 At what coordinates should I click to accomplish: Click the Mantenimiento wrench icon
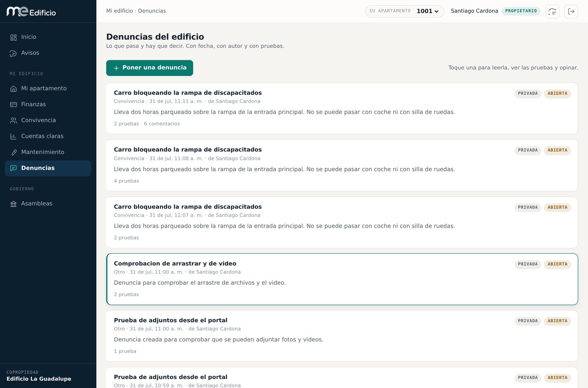[14, 152]
